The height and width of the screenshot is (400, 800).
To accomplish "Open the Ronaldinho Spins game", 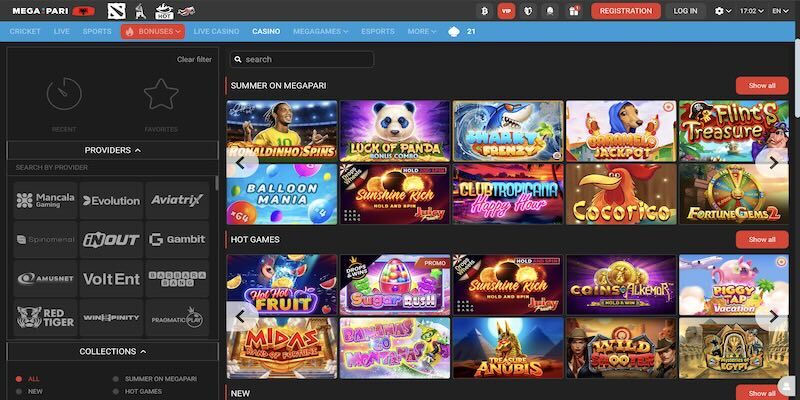I will point(282,131).
